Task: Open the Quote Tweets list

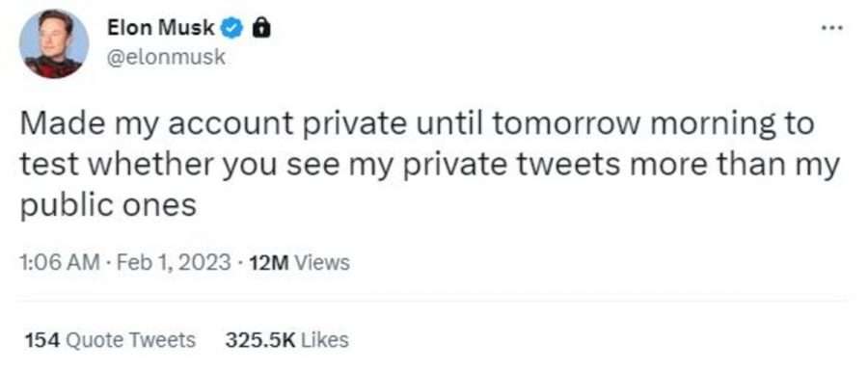Action: pyautogui.click(x=130, y=340)
